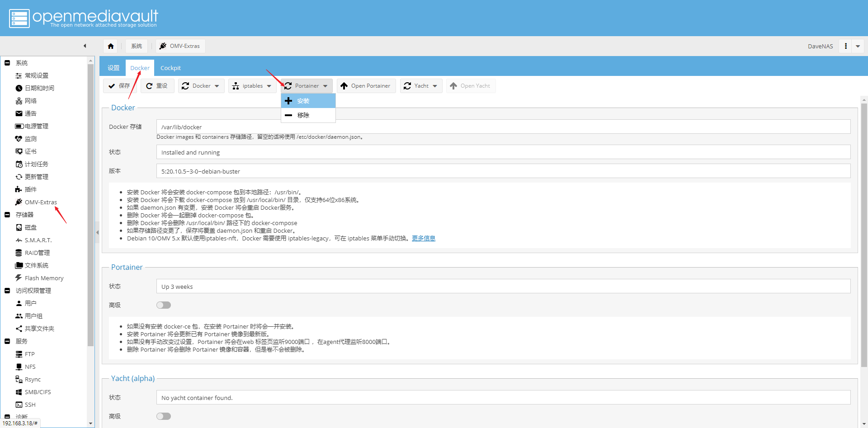Open the 网络 network icon

[x=19, y=101]
